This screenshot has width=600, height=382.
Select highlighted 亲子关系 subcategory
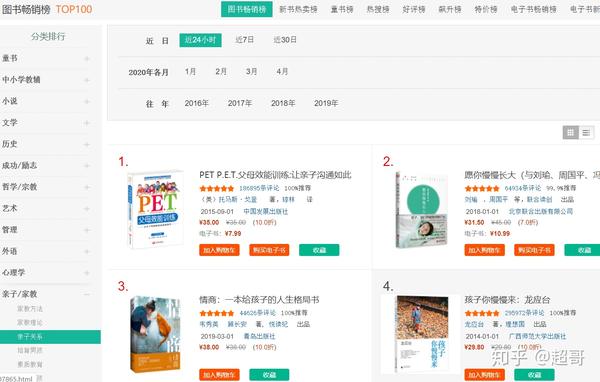[50, 337]
